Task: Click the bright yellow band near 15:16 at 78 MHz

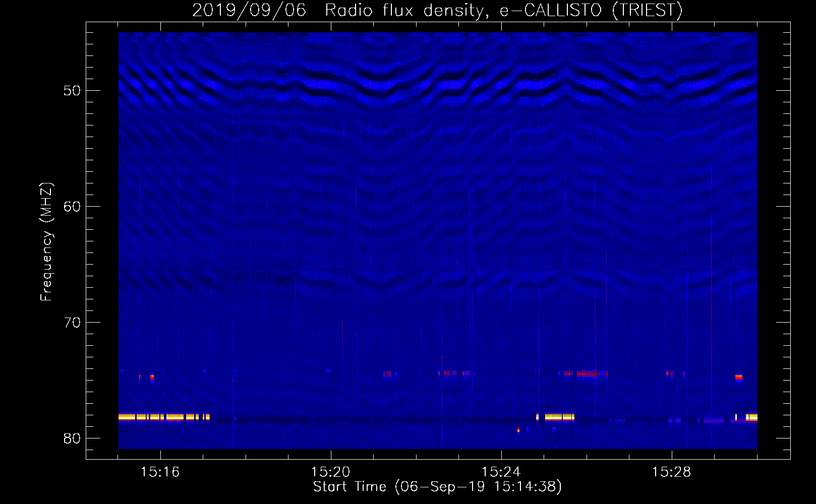Action: pyautogui.click(x=164, y=417)
